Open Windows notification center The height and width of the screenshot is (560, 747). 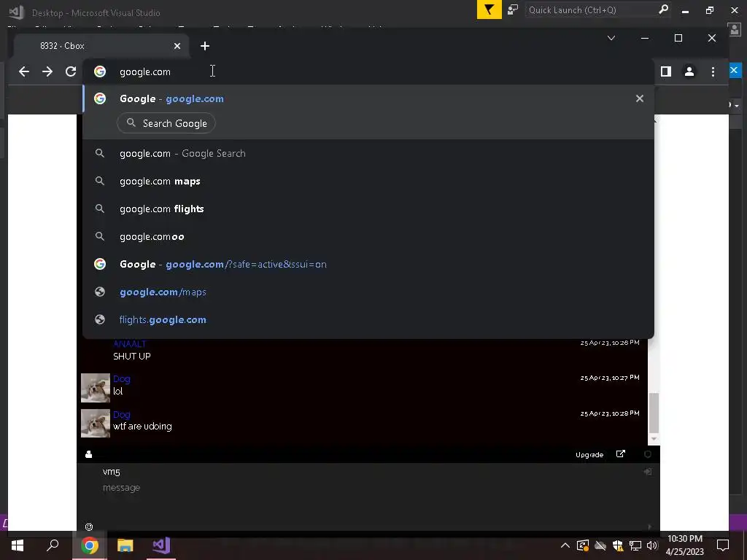click(723, 545)
